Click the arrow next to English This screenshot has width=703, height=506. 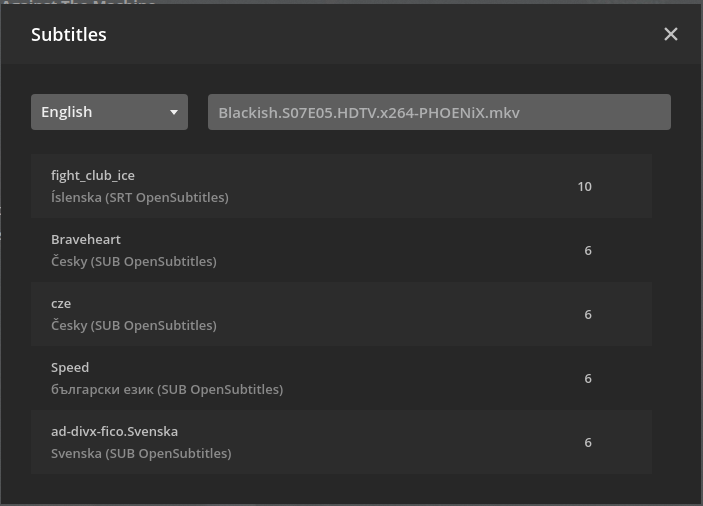[x=174, y=113]
